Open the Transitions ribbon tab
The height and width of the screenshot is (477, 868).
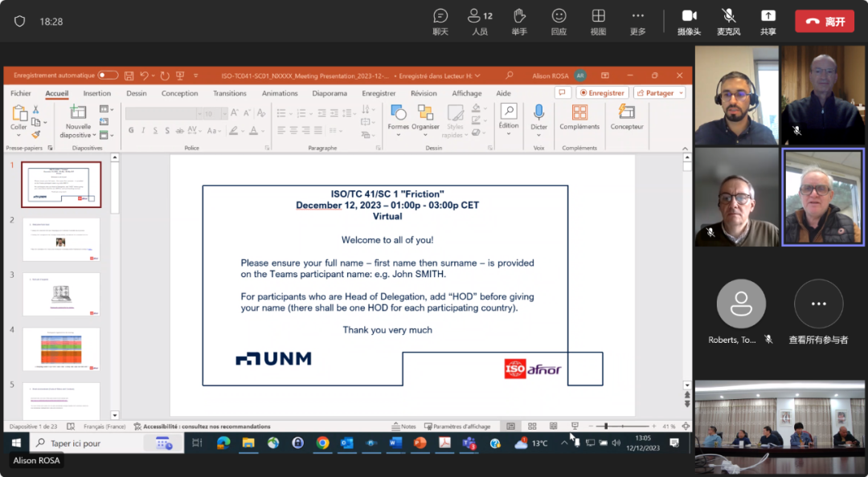(x=230, y=93)
